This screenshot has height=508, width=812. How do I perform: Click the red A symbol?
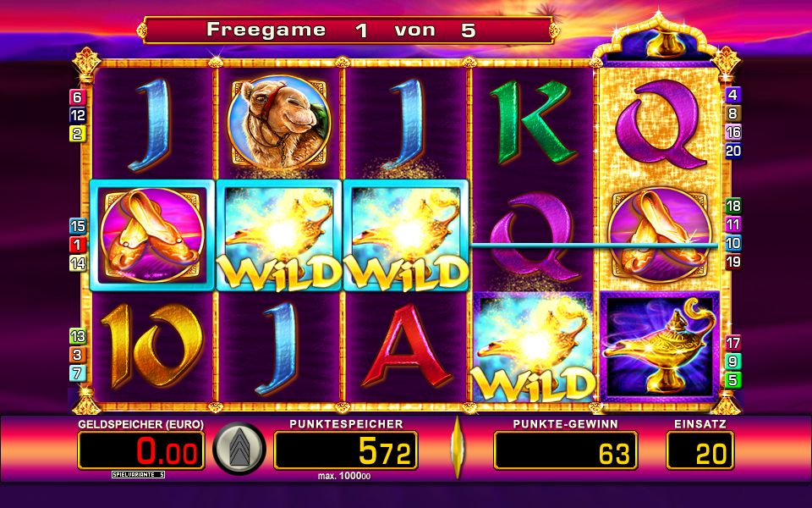tap(406, 345)
